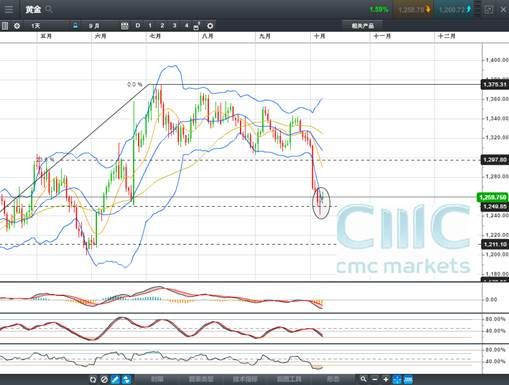Zoom out with the minus icon

(375, 379)
